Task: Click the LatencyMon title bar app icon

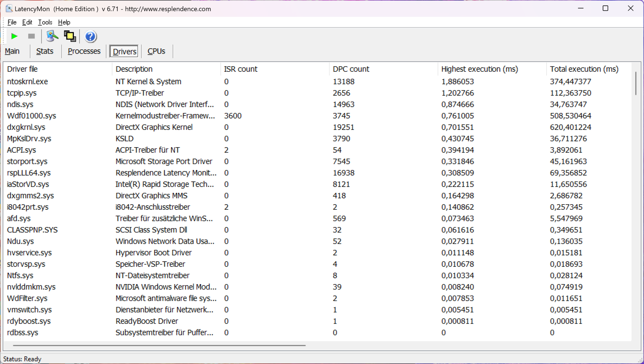Action: pos(9,9)
